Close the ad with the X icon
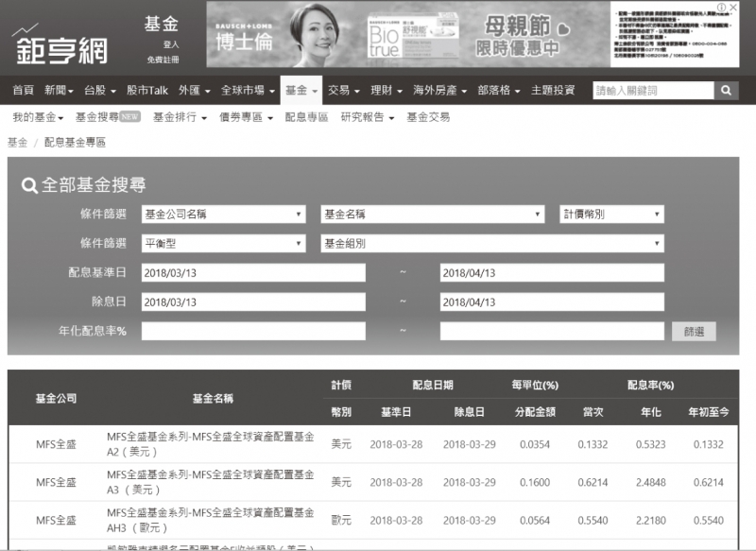The image size is (756, 551). point(734,8)
